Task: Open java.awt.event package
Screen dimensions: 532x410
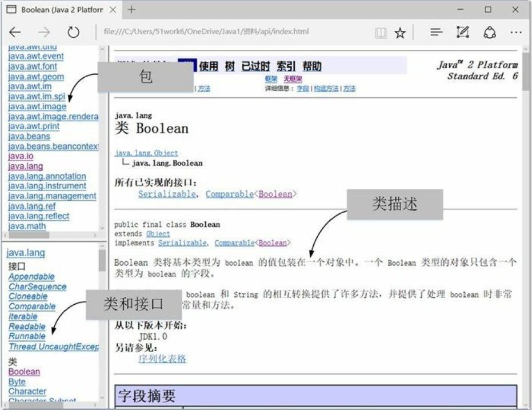Action: [x=36, y=57]
